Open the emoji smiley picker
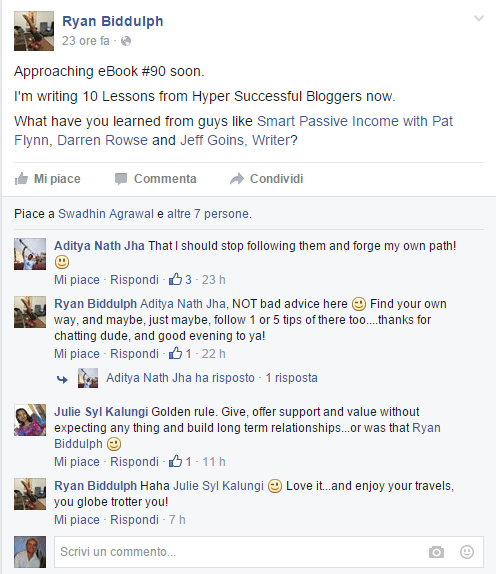 point(467,552)
